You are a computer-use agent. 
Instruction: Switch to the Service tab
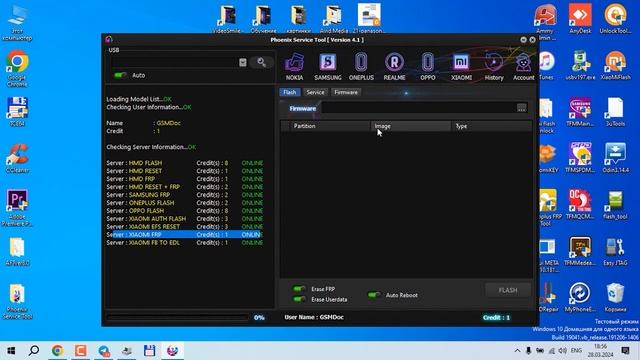(x=315, y=92)
